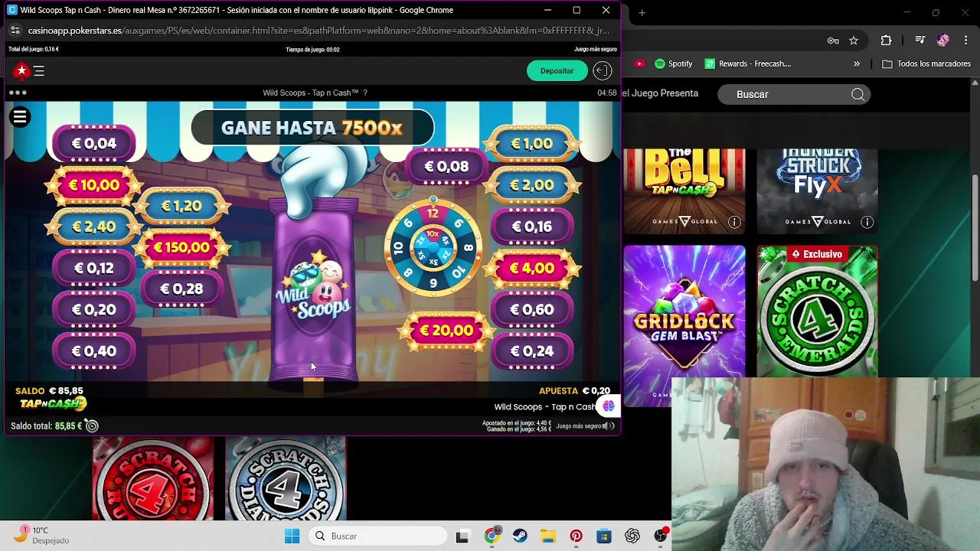Image resolution: width=980 pixels, height=551 pixels.
Task: Click the red PokerStars star logo
Action: [x=21, y=70]
